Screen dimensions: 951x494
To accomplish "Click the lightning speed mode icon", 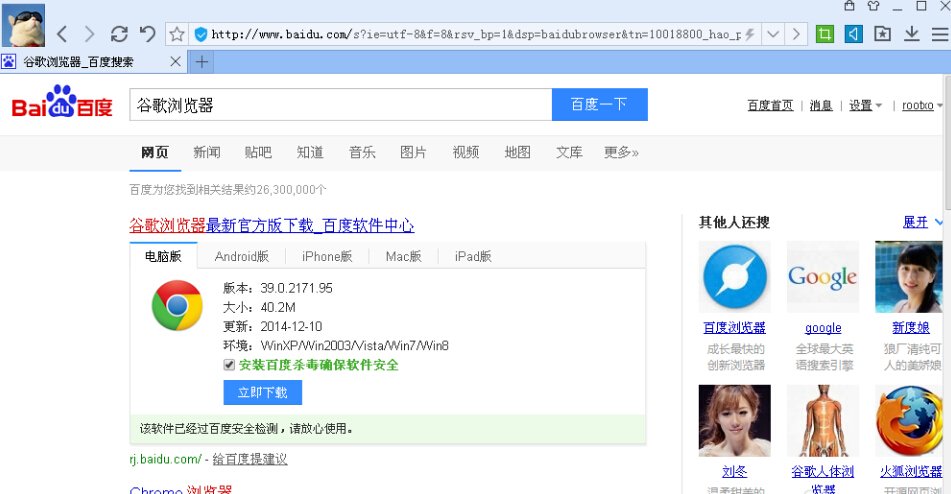I will [x=750, y=35].
